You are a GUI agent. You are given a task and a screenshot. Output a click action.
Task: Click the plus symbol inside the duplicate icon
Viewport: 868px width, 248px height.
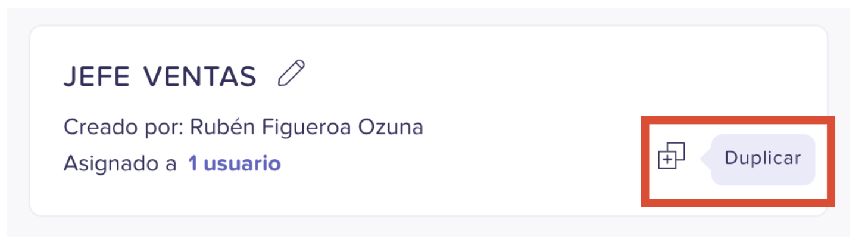(x=667, y=160)
